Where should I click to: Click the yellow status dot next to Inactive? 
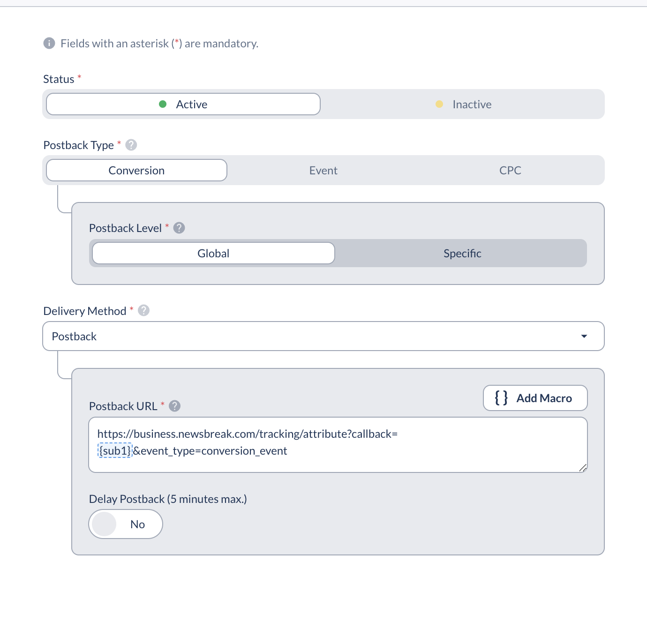pyautogui.click(x=439, y=104)
